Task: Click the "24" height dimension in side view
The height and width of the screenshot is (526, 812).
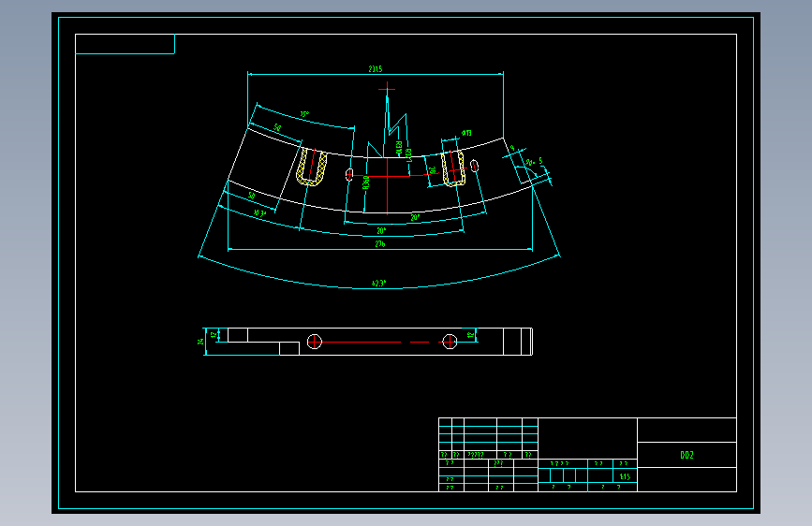Action: click(200, 342)
